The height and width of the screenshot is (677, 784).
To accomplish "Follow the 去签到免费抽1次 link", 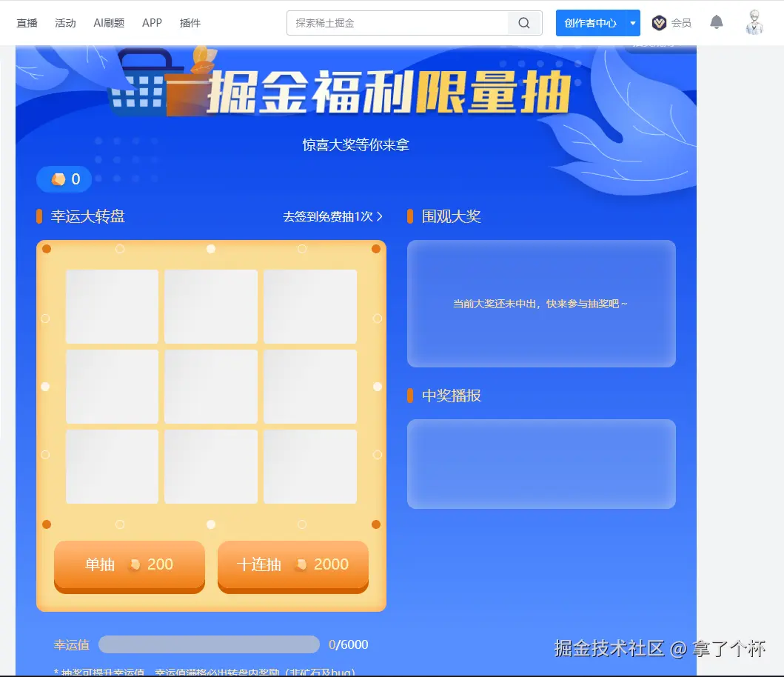I will pyautogui.click(x=333, y=216).
